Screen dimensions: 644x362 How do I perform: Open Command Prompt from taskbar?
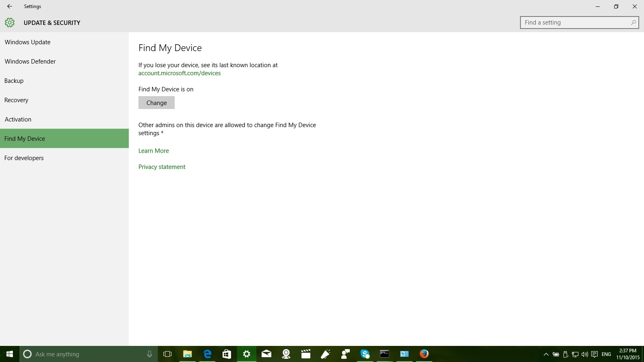(384, 354)
